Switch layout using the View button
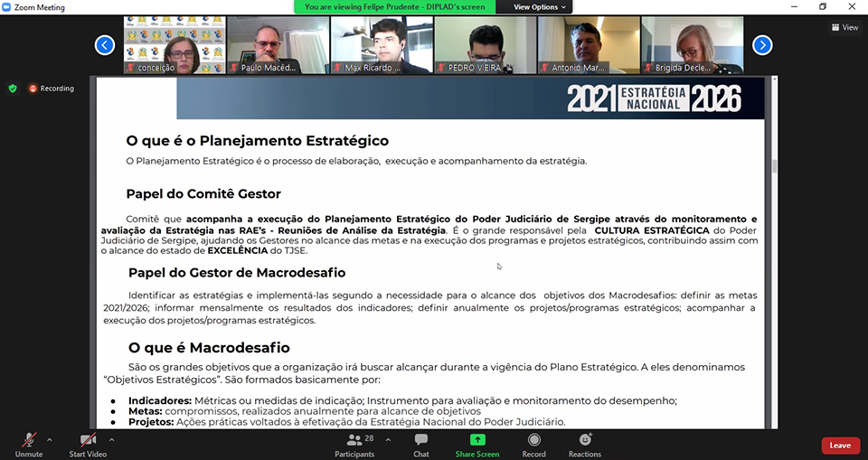The height and width of the screenshot is (460, 868). tap(844, 27)
